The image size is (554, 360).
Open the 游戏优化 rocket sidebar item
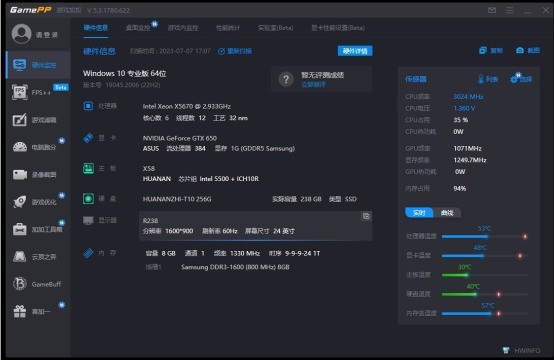pos(38,202)
